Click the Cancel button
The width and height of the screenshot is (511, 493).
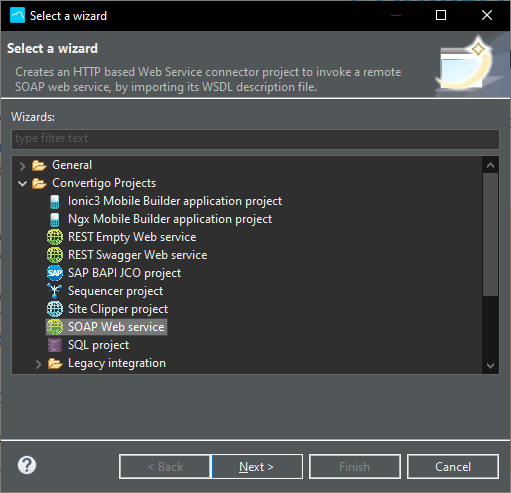click(x=453, y=467)
